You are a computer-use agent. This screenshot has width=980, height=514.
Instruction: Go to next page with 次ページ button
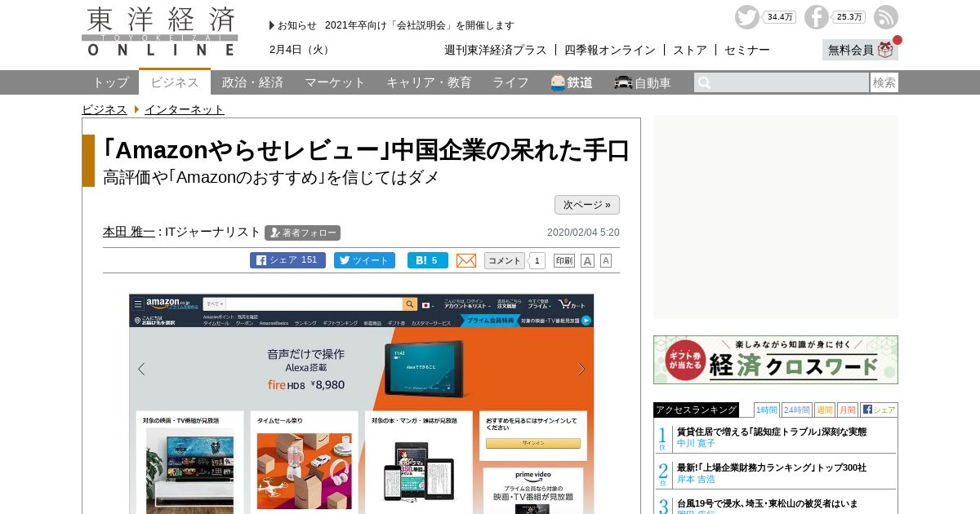tap(587, 205)
